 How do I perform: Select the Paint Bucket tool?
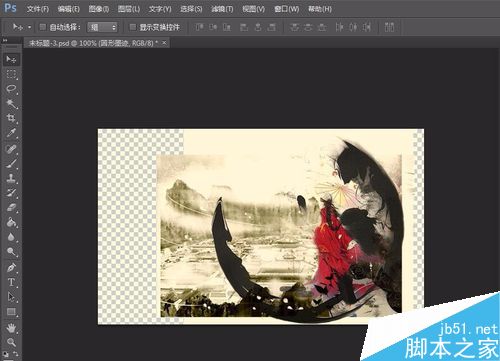click(x=11, y=222)
